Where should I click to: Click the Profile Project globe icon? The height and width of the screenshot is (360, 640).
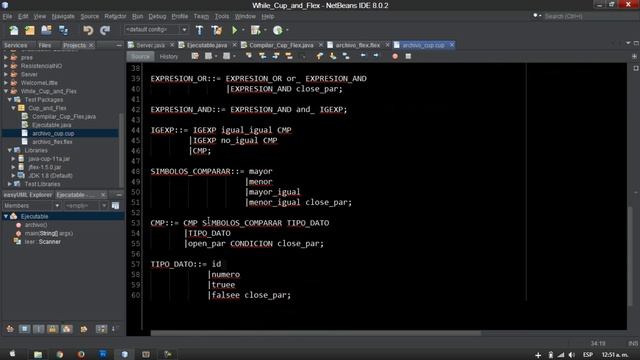point(278,30)
